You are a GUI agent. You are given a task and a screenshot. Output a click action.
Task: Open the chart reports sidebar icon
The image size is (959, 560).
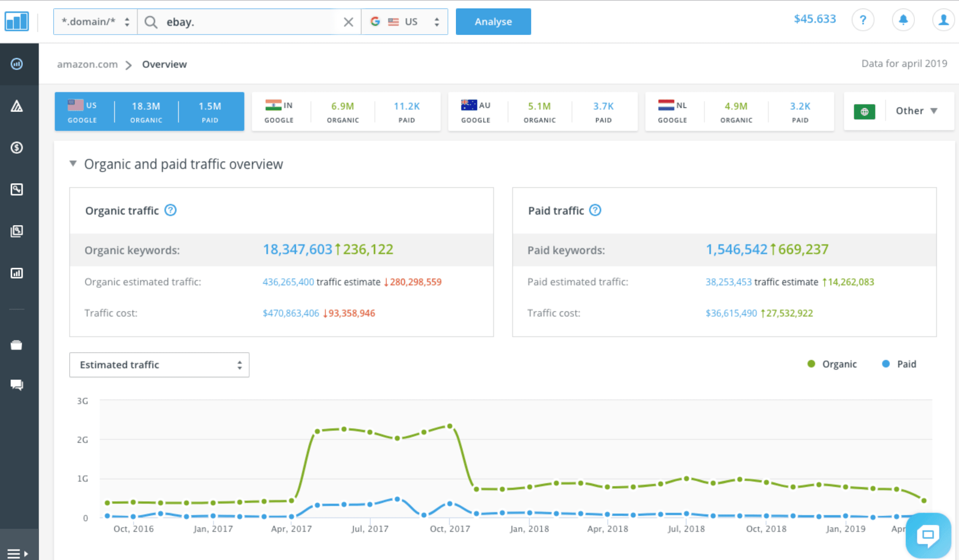(x=16, y=273)
